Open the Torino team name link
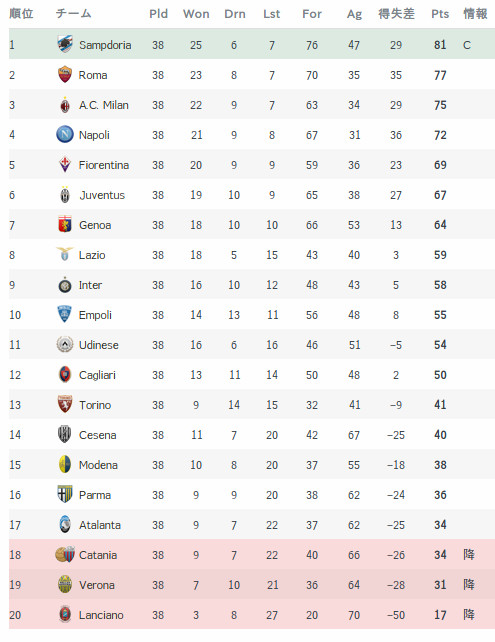Screen dimensions: 495x642 (x=95, y=405)
